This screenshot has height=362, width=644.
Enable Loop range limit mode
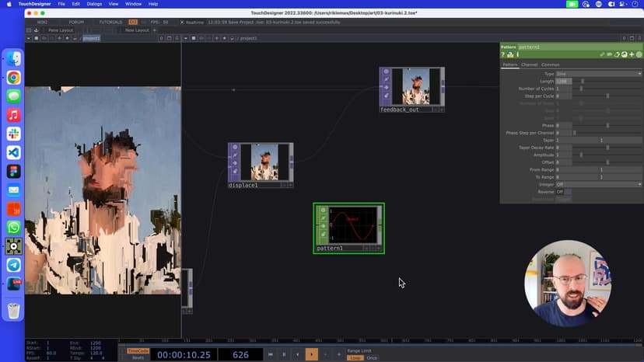coord(355,358)
